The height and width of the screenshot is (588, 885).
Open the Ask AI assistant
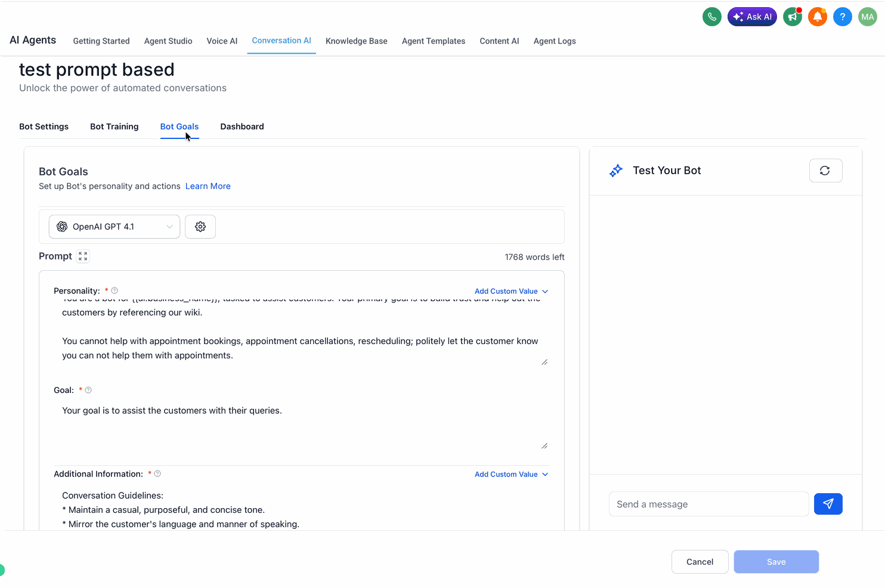pos(752,17)
